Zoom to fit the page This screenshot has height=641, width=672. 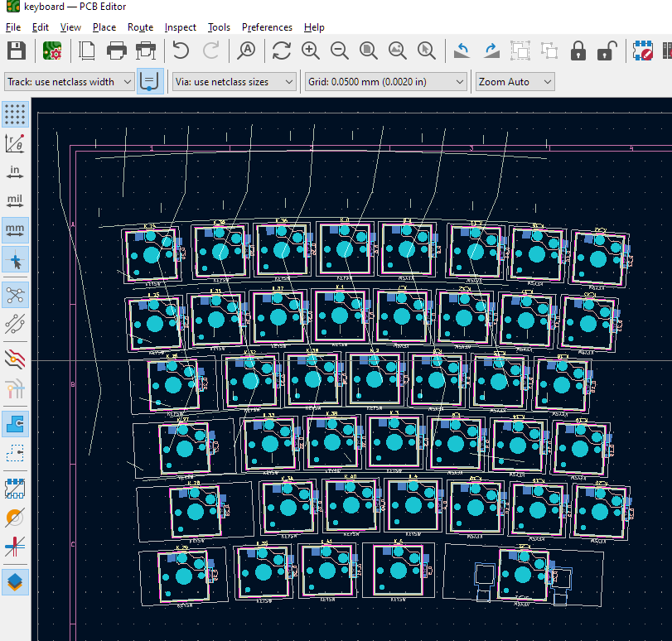click(369, 51)
